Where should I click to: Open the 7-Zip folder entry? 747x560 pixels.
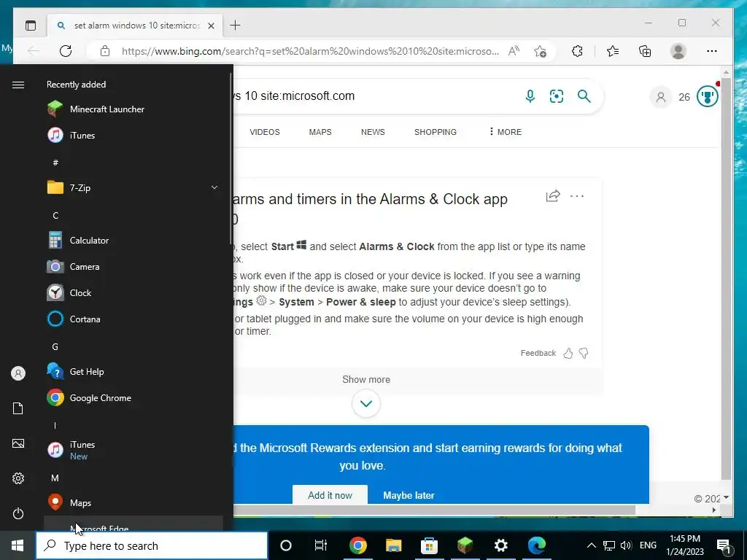pyautogui.click(x=133, y=187)
